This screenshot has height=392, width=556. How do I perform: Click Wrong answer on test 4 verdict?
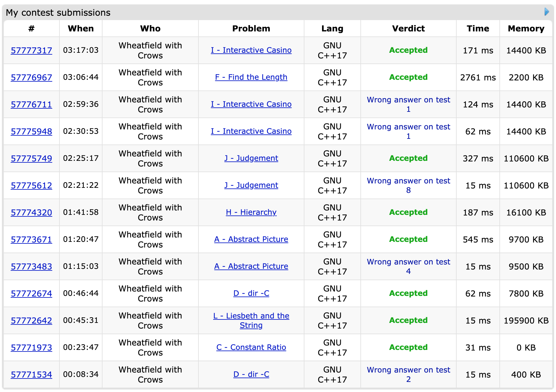click(x=408, y=266)
